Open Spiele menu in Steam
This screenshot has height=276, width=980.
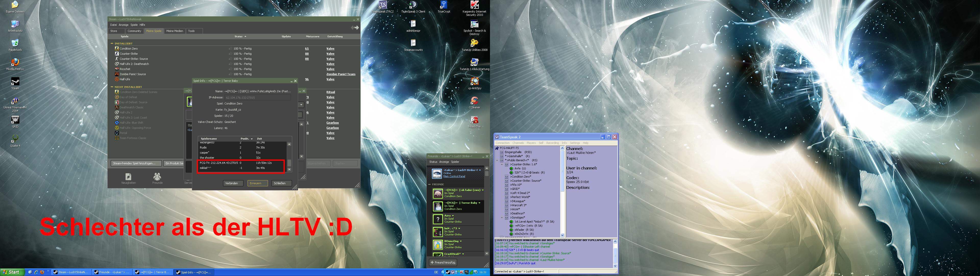[x=134, y=25]
